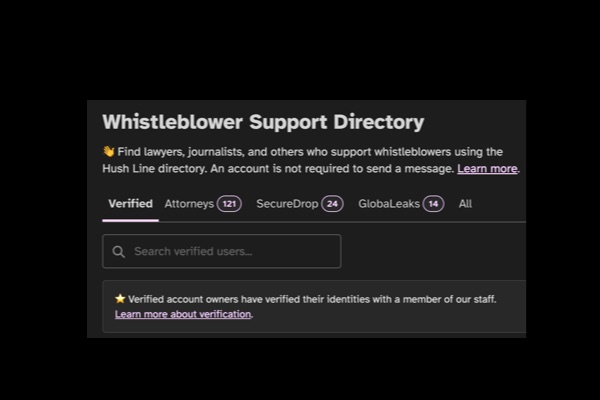Screen dimensions: 600x400
Task: Click the gold star verification icon
Action: [120, 299]
